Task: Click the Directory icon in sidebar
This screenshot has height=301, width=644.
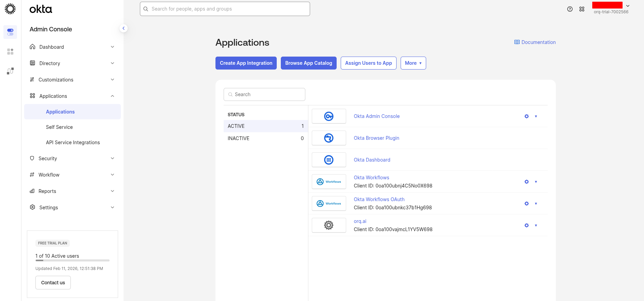Action: pyautogui.click(x=32, y=63)
